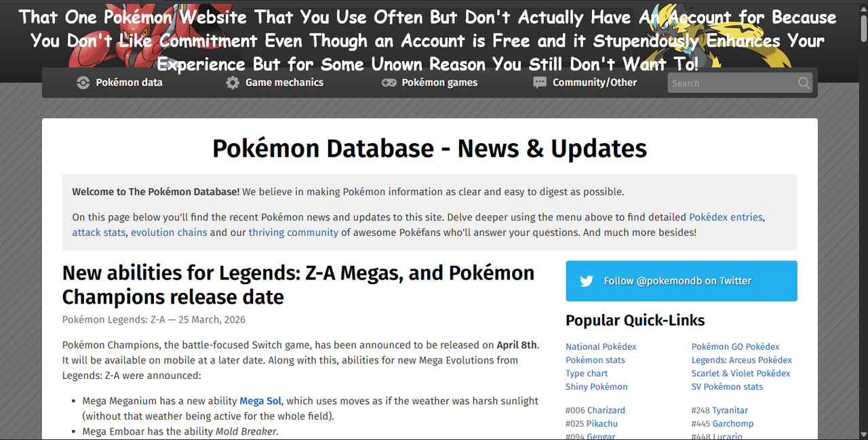Open the Pokémon data menu
The image size is (868, 440).
[x=119, y=83]
